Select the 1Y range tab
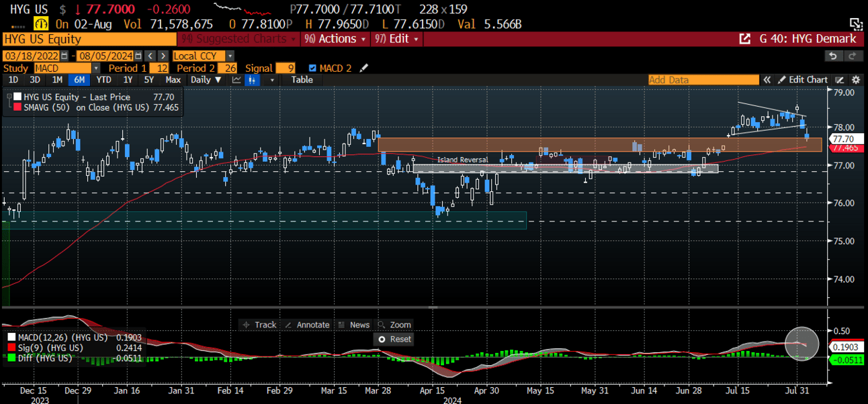The height and width of the screenshot is (404, 868). (x=127, y=80)
